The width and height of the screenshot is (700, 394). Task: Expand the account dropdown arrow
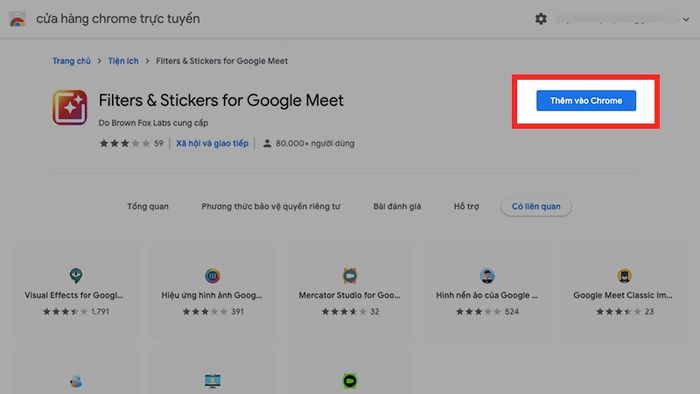686,19
